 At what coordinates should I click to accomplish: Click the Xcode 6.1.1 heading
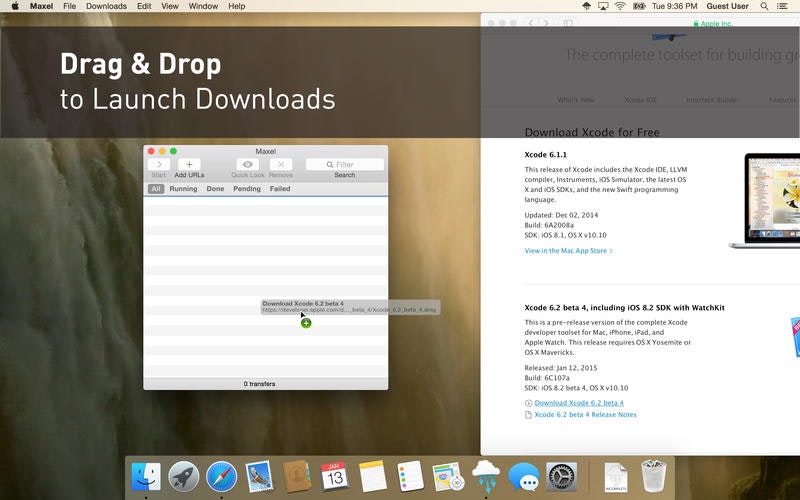[x=545, y=155]
